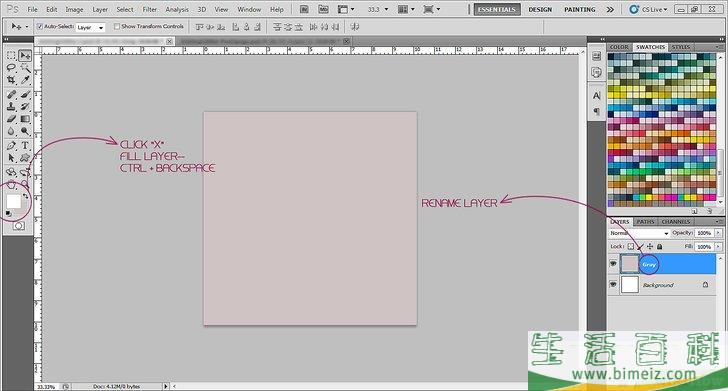The height and width of the screenshot is (391, 728).
Task: Uncheck the Auto-Select checkbox
Action: (40, 27)
